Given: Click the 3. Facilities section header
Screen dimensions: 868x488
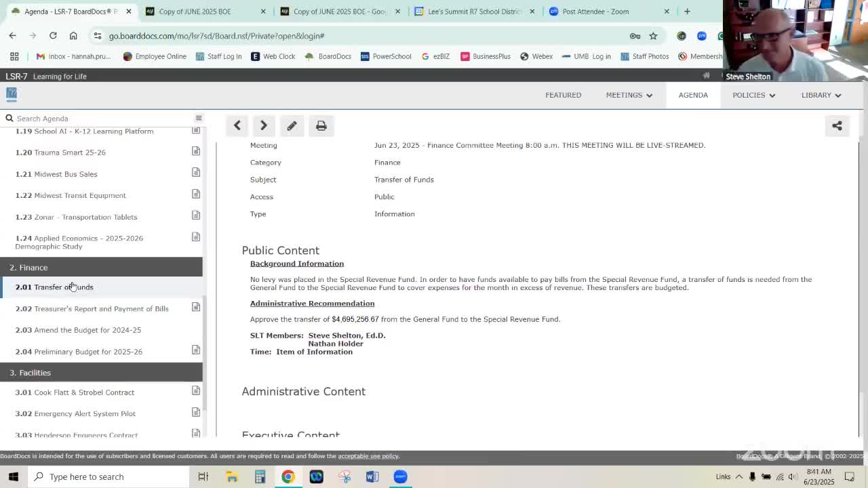Looking at the screenshot, I should (x=101, y=372).
